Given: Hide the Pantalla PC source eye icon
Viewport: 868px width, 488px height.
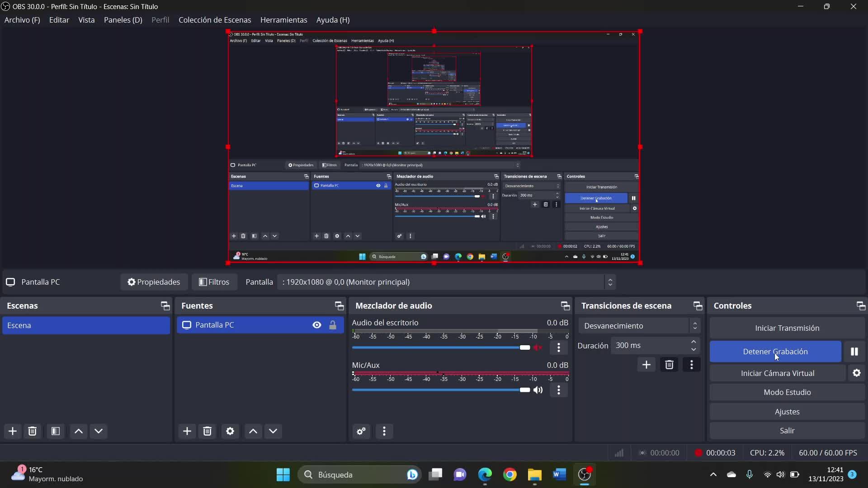Looking at the screenshot, I should pyautogui.click(x=317, y=325).
